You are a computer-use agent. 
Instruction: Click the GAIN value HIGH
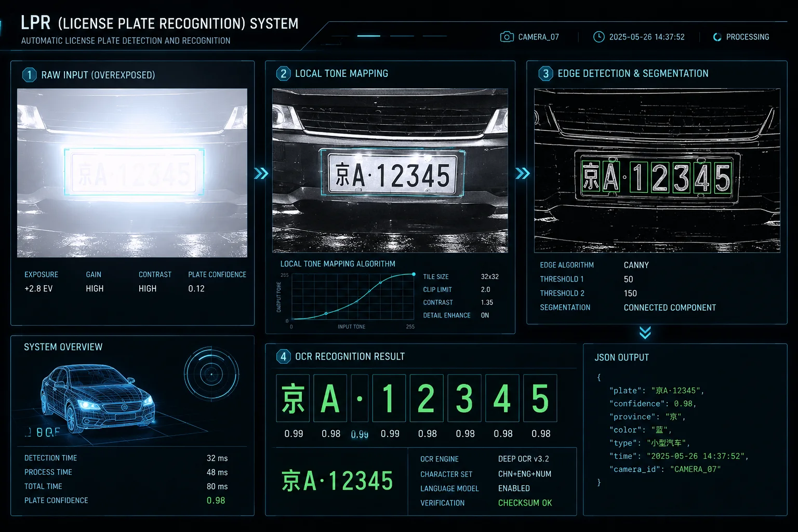point(95,288)
